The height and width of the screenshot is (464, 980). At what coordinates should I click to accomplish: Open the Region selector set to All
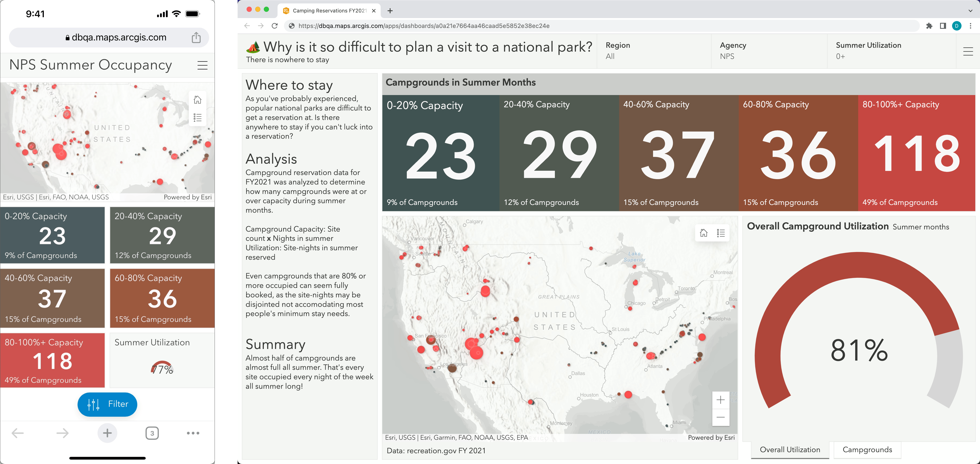(x=654, y=51)
